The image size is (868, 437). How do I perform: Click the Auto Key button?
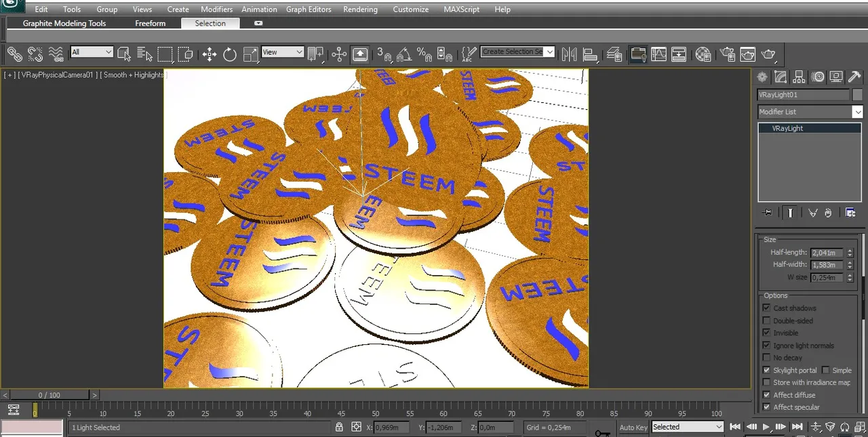coord(633,428)
